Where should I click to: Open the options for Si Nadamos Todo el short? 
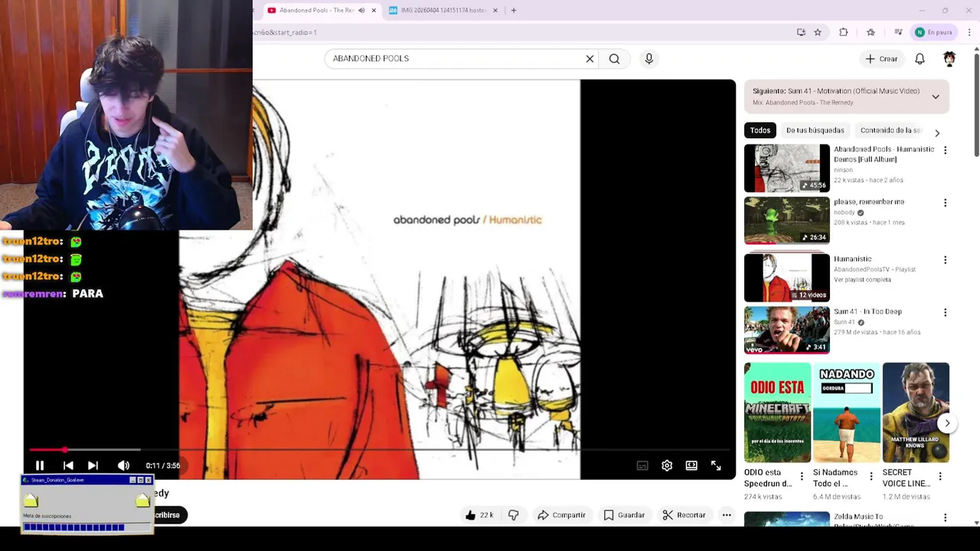(871, 477)
